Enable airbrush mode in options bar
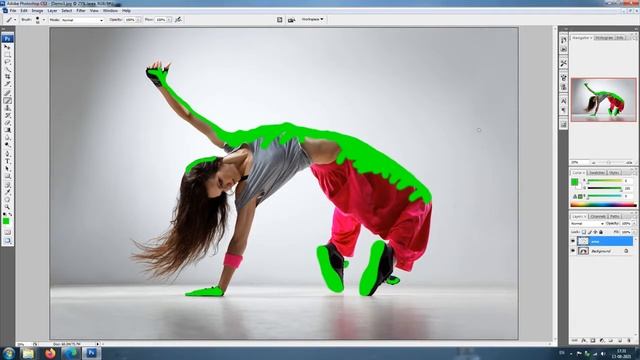 tap(178, 20)
